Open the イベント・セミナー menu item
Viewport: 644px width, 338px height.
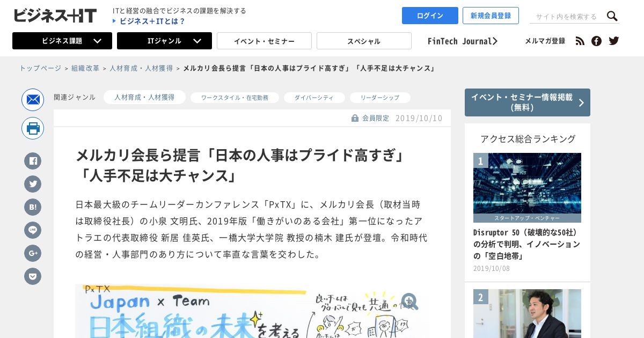click(264, 41)
